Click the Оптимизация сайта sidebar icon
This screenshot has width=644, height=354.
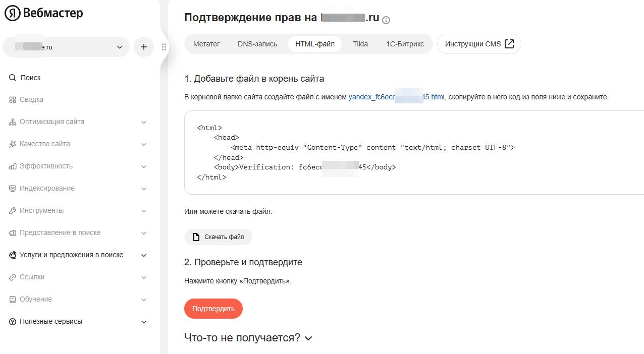coord(13,122)
